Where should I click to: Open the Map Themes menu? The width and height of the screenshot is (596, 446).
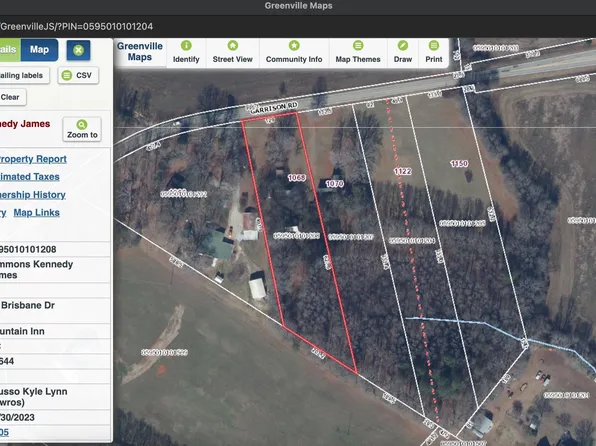click(358, 53)
